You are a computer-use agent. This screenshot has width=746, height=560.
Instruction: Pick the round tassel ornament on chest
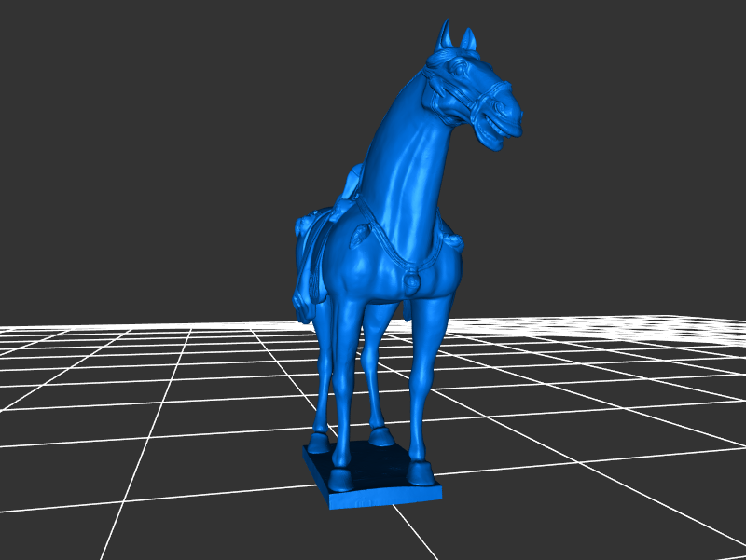[409, 280]
